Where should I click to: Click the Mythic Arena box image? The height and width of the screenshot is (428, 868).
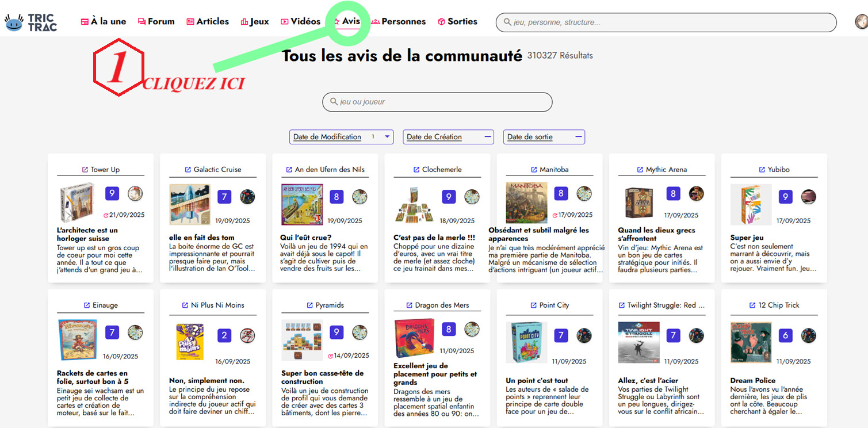tap(639, 203)
